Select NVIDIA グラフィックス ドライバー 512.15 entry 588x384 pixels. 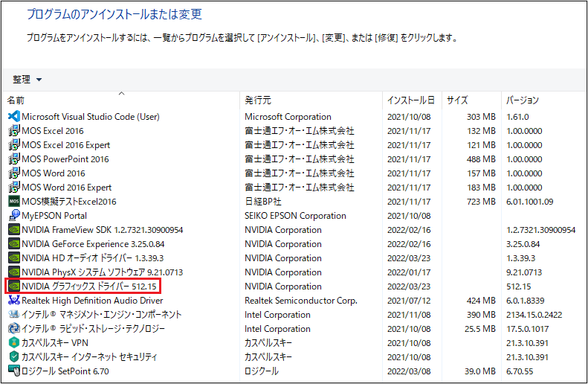pos(89,286)
